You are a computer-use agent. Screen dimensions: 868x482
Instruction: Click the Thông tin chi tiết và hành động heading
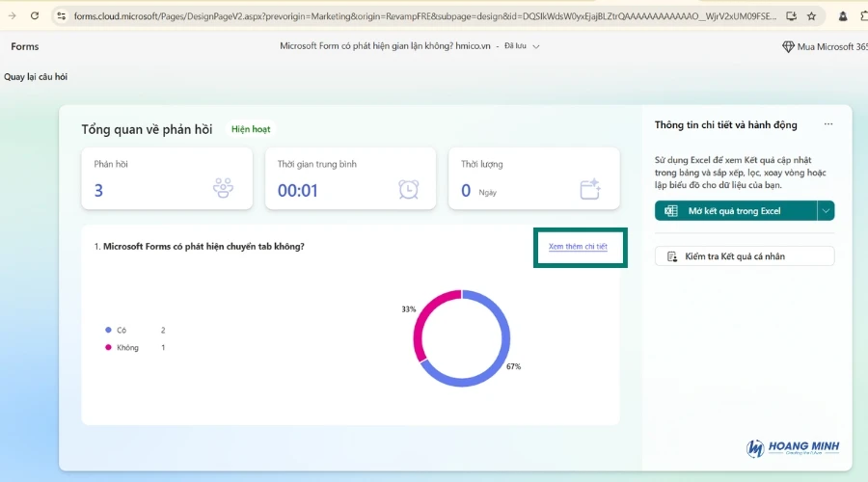(x=725, y=125)
